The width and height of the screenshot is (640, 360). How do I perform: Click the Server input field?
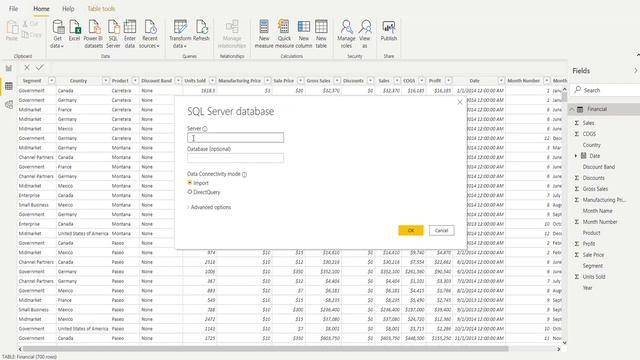[x=236, y=138]
